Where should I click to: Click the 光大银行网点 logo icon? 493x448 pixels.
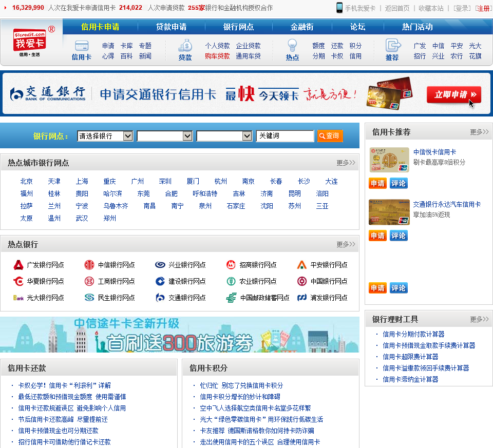[x=18, y=298]
